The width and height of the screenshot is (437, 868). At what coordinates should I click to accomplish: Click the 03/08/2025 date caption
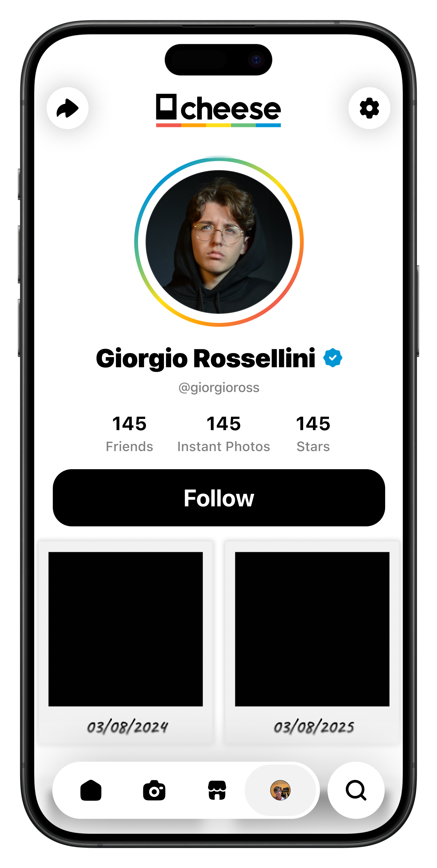[314, 727]
